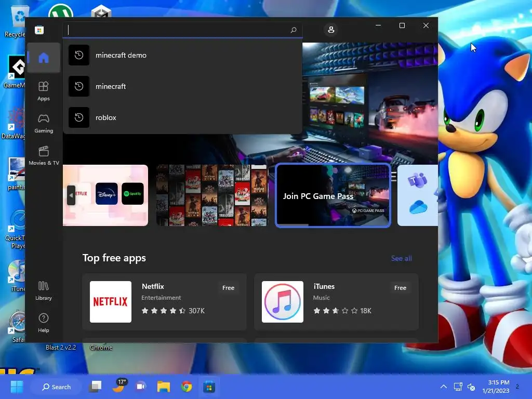Click the Spotify icon in carousel card
The width and height of the screenshot is (532, 399).
coord(132,194)
